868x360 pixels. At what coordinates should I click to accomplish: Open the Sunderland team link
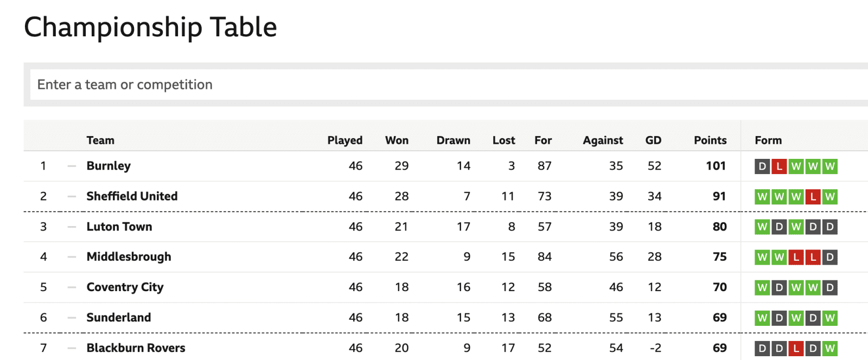click(119, 318)
